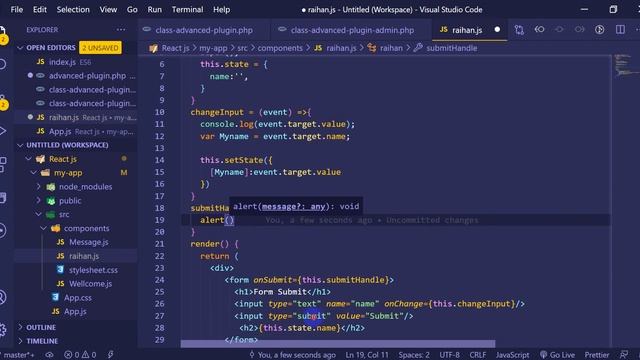This screenshot has width=640, height=360.
Task: Change Spaces: 2 indentation setting
Action: [x=414, y=355]
